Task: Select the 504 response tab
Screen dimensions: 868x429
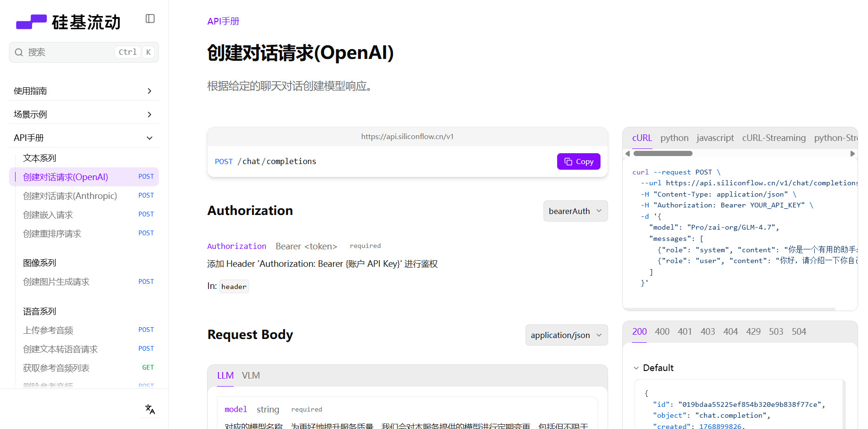Action: [x=799, y=331]
